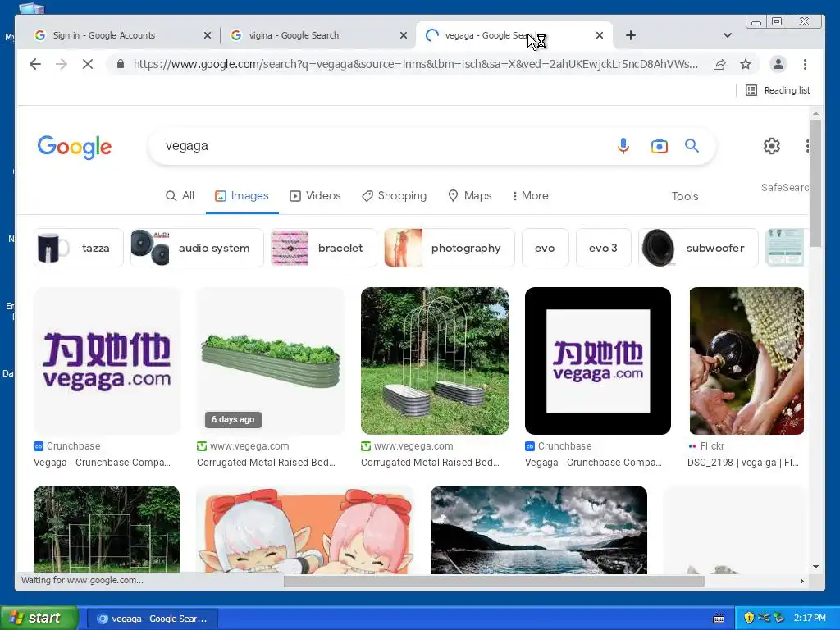The height and width of the screenshot is (630, 840).
Task: Click the taskbar keyboard icon
Action: click(x=719, y=619)
